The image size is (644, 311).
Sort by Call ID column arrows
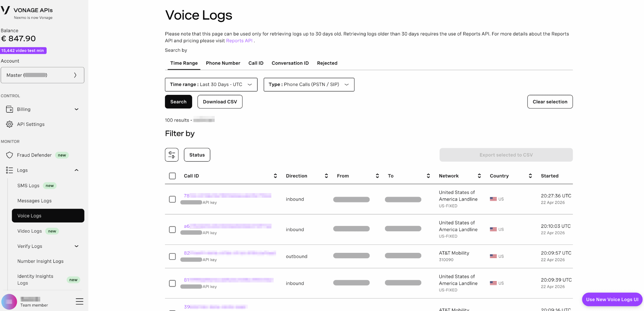click(275, 176)
